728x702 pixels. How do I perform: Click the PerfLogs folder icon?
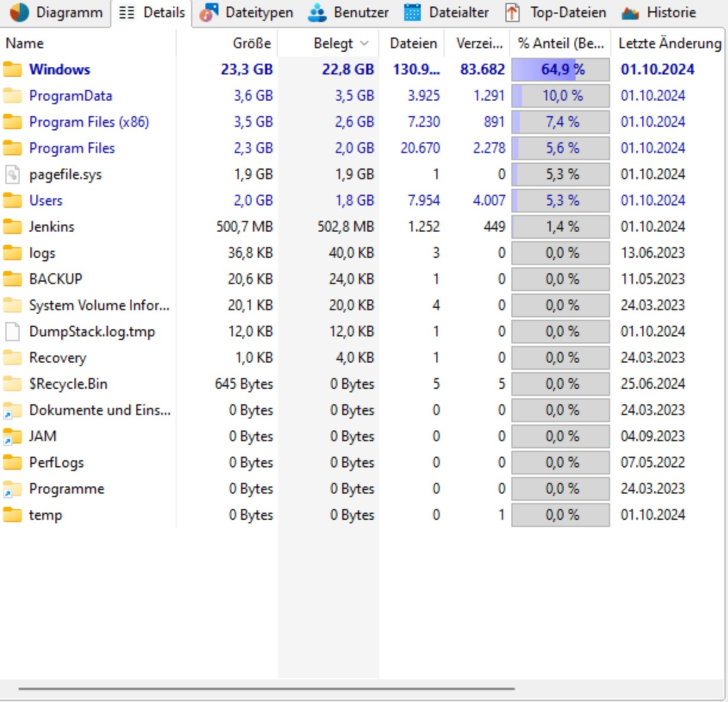12,463
